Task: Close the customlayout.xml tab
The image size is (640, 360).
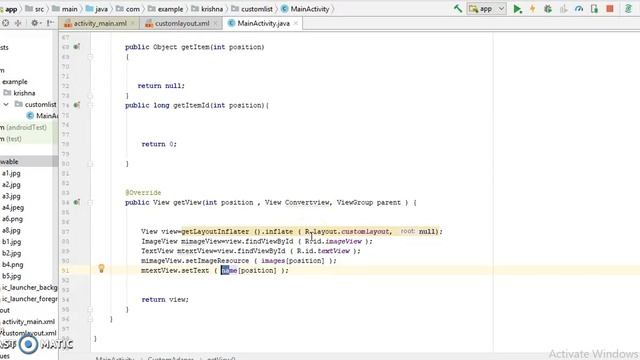Action: (x=215, y=24)
